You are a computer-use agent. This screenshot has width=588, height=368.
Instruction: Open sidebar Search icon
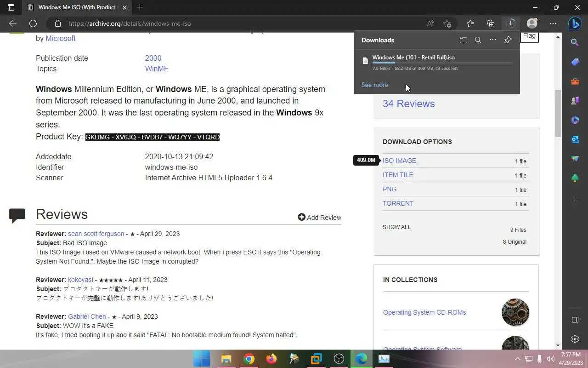[x=575, y=42]
